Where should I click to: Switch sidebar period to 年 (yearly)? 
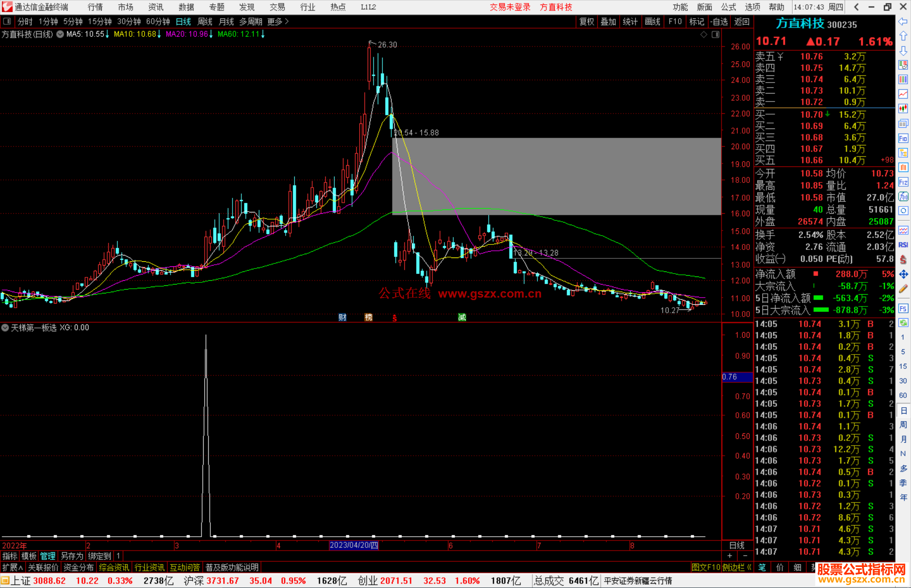point(903,497)
